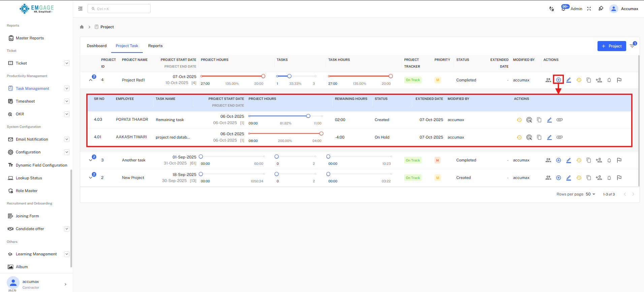The image size is (644, 292).
Task: Open Master Reports in the sidebar
Action: 30,38
